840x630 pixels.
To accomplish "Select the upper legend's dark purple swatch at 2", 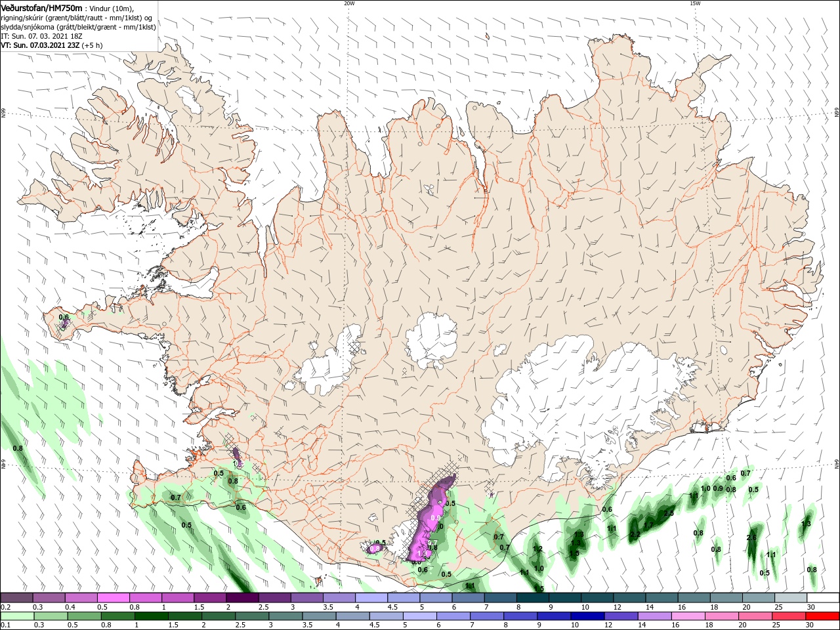I will [x=241, y=598].
